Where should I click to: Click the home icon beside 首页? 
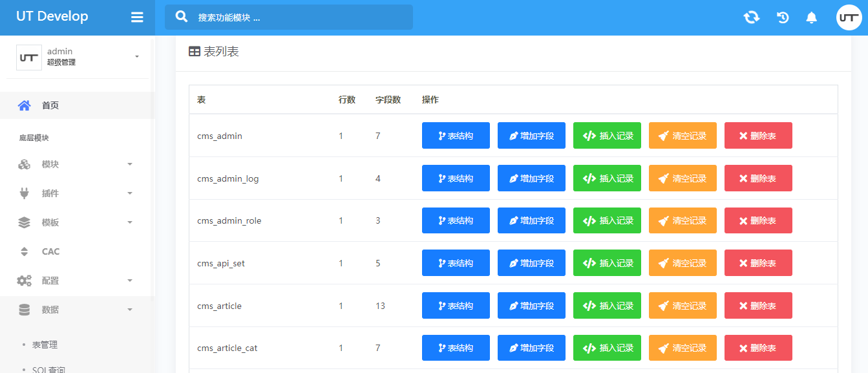coord(24,105)
